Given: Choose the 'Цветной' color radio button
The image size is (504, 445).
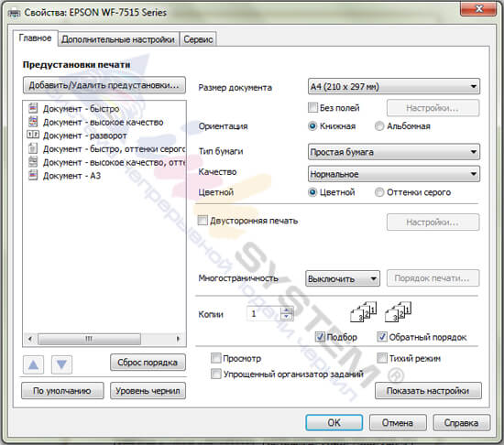Looking at the screenshot, I should [x=312, y=192].
